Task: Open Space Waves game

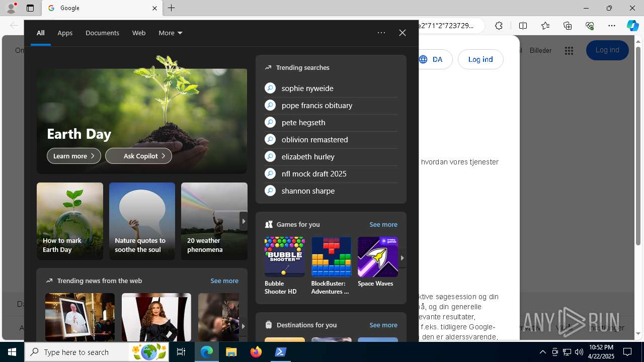Action: (378, 262)
